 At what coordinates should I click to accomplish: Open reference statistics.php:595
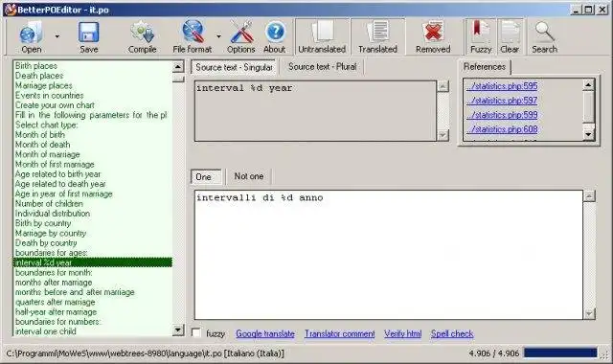pos(502,86)
